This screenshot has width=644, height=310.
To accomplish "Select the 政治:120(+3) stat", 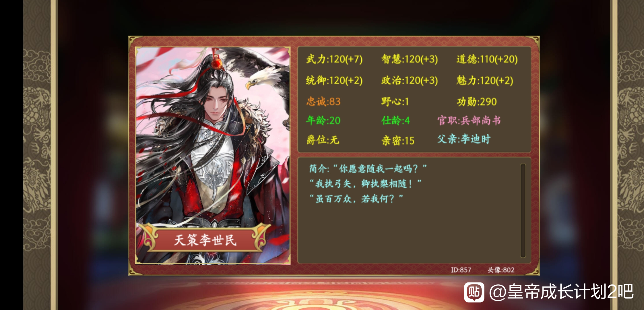I will click(x=410, y=80).
